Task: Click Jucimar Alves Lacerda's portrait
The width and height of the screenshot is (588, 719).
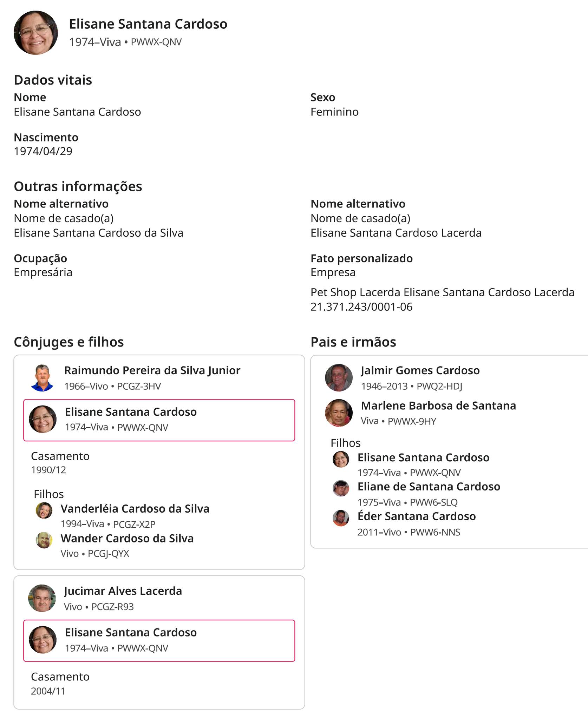Action: 42,598
